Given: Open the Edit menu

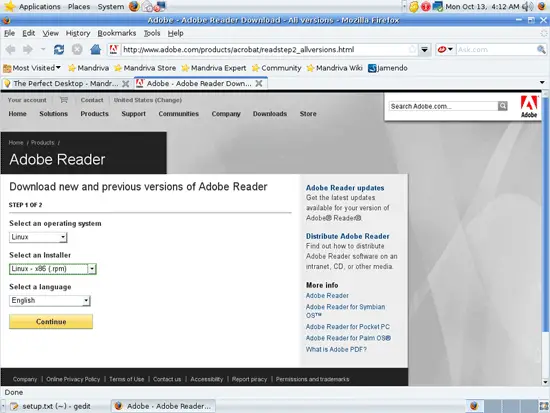Looking at the screenshot, I should 28,33.
